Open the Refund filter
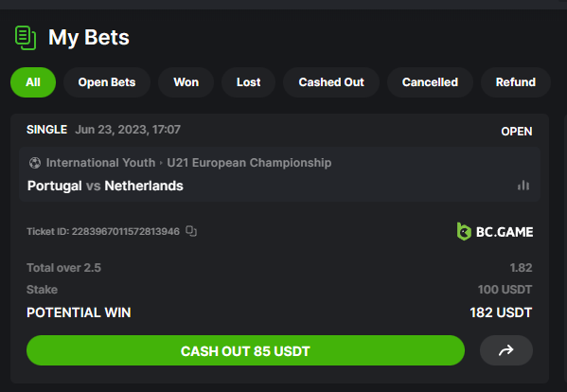The image size is (567, 392). point(516,82)
